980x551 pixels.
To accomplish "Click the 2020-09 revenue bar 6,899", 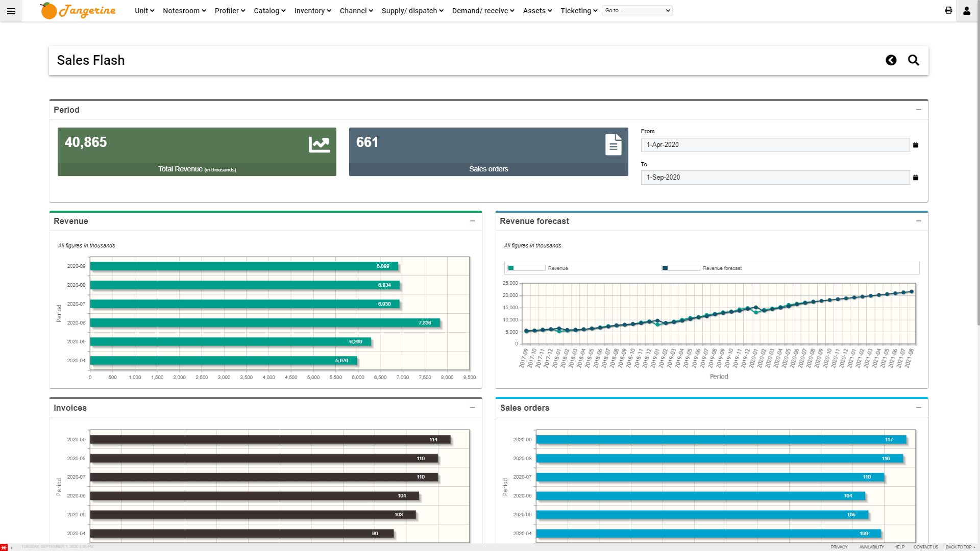I will pos(244,266).
